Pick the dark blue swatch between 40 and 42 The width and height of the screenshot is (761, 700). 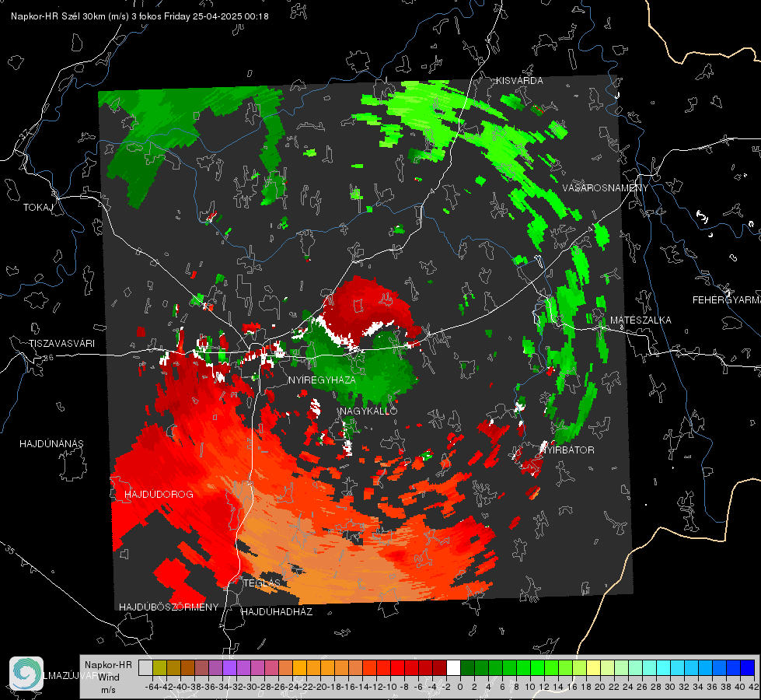747,667
